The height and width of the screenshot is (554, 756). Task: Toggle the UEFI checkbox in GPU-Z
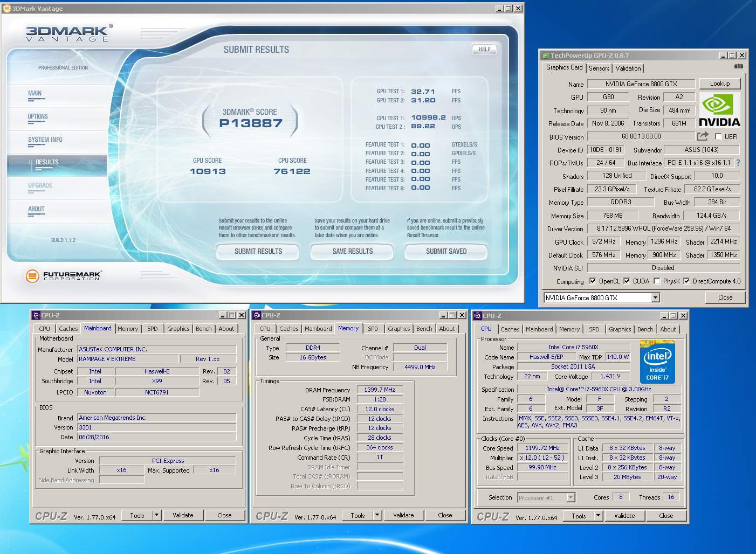(x=718, y=136)
